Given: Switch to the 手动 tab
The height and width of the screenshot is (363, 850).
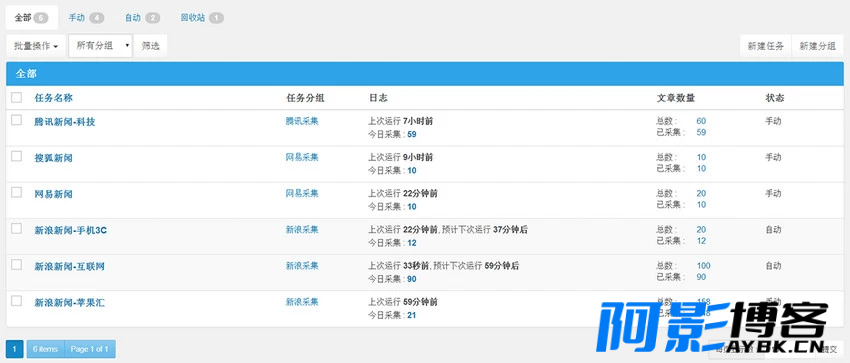Looking at the screenshot, I should 86,18.
